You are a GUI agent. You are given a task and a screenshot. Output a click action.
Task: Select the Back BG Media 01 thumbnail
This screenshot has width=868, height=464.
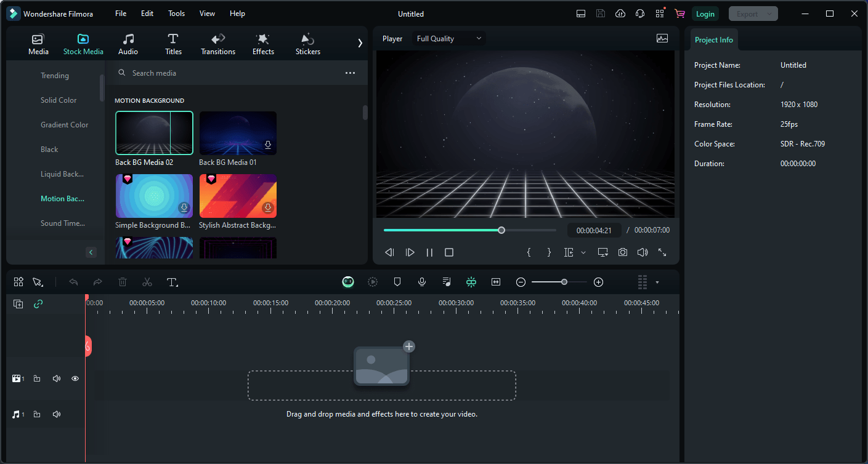pyautogui.click(x=238, y=133)
